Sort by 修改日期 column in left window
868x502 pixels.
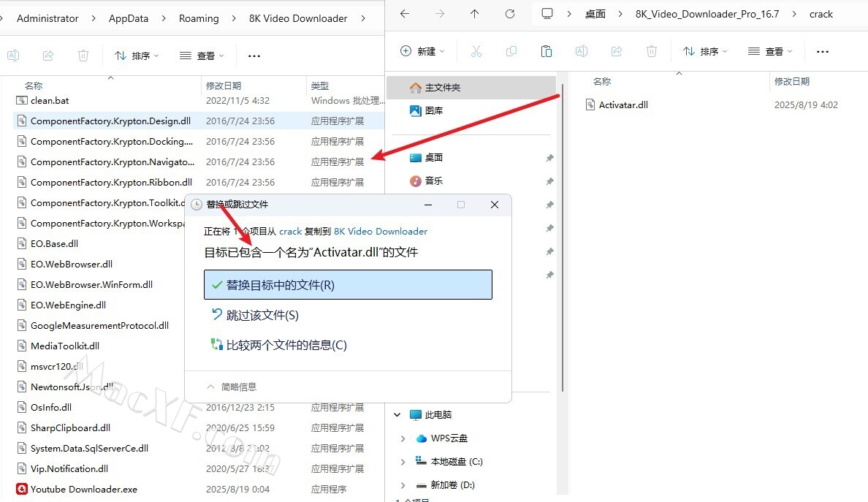click(x=224, y=85)
